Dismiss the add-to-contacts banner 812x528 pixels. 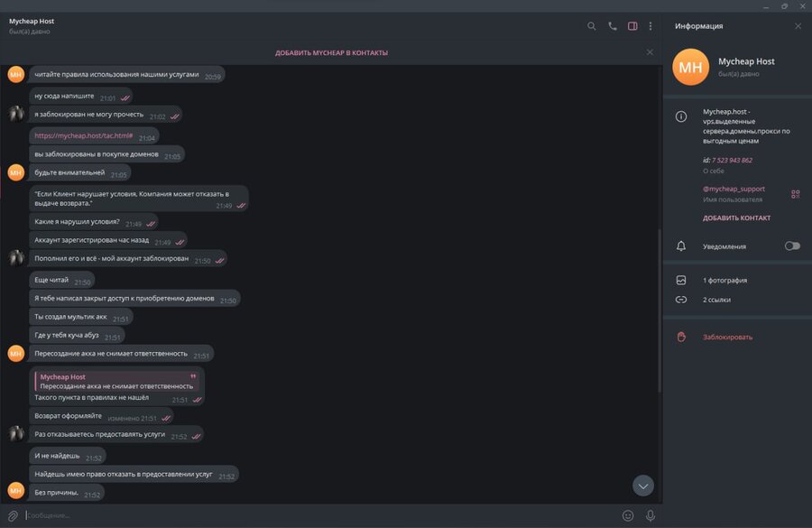(x=650, y=52)
